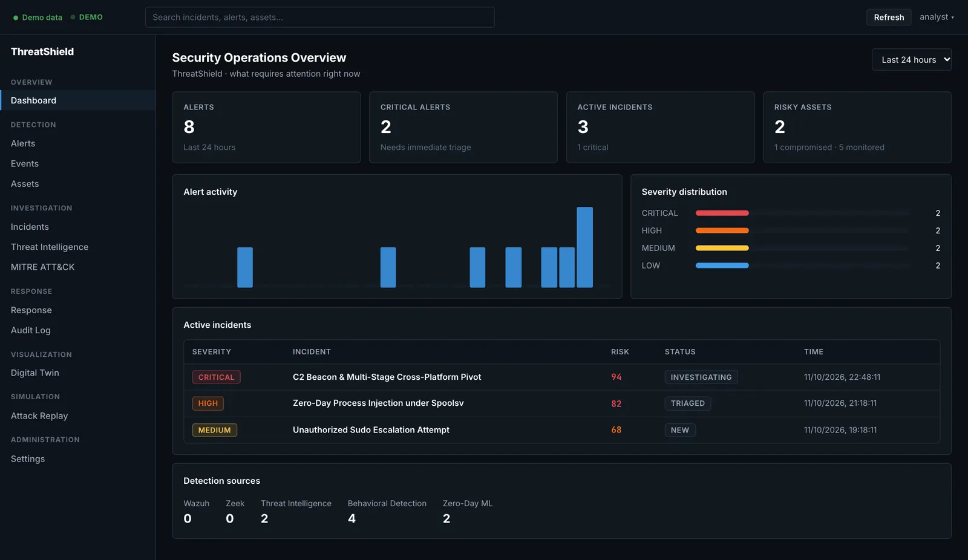Expand the analyst user menu
This screenshot has width=968, height=560.
pyautogui.click(x=937, y=17)
